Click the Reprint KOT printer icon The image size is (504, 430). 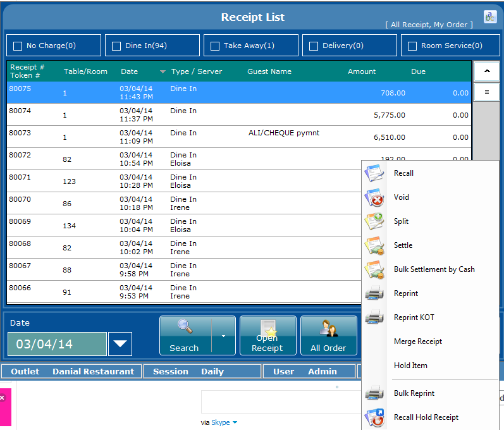(x=374, y=317)
